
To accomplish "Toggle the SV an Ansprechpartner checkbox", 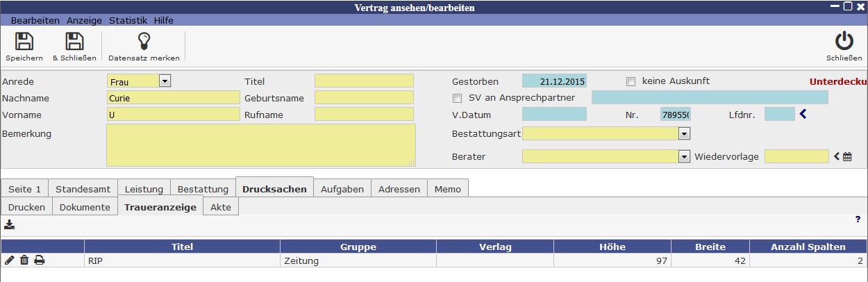I will point(457,98).
